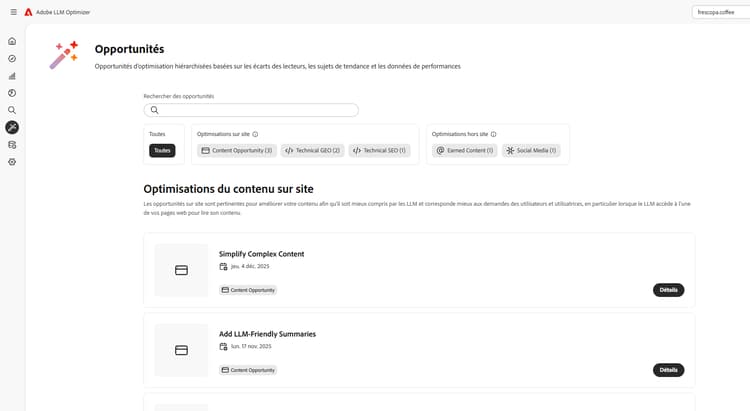Image resolution: width=750 pixels, height=411 pixels.
Task: Click calendar icon next to 4 déc. 2025
Action: coord(223,267)
